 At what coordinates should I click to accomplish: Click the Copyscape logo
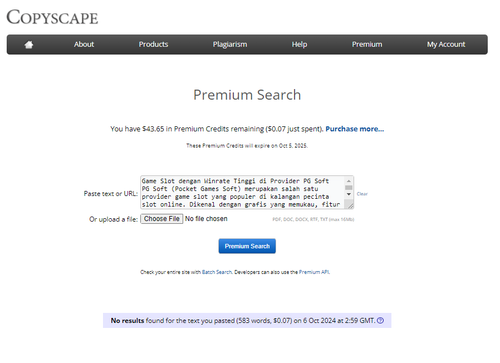tap(52, 17)
